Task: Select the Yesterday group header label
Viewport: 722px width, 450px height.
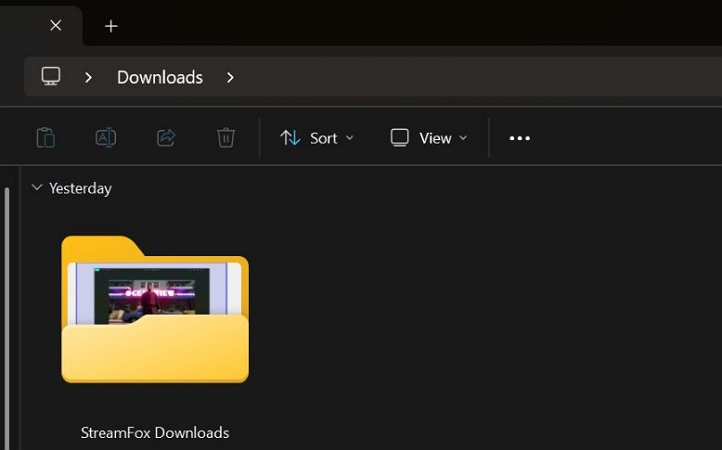Action: pos(80,188)
